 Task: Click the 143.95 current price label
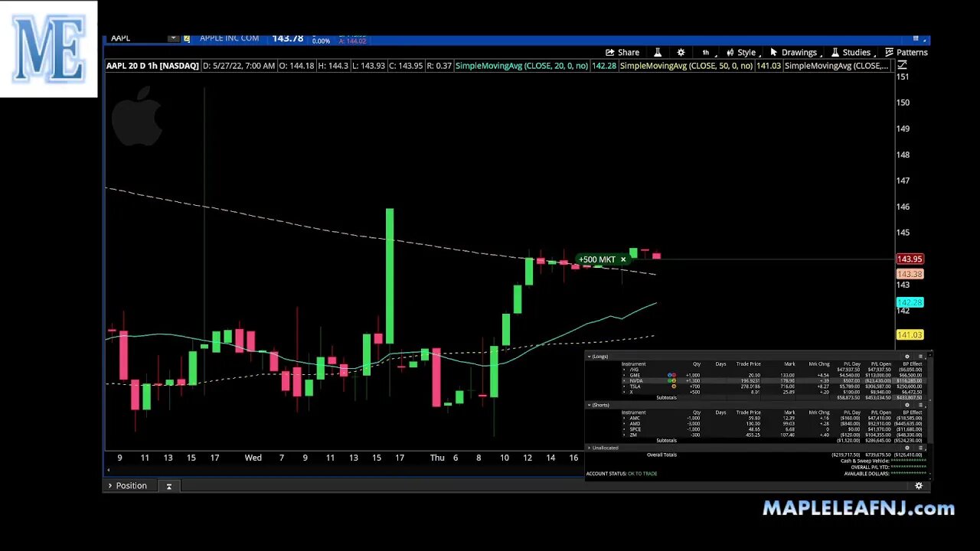coord(910,259)
